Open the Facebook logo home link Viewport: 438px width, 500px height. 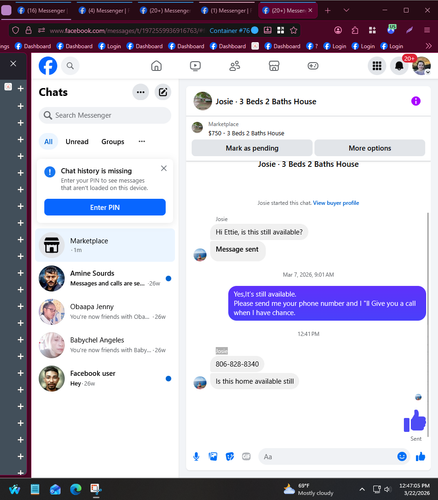click(48, 66)
